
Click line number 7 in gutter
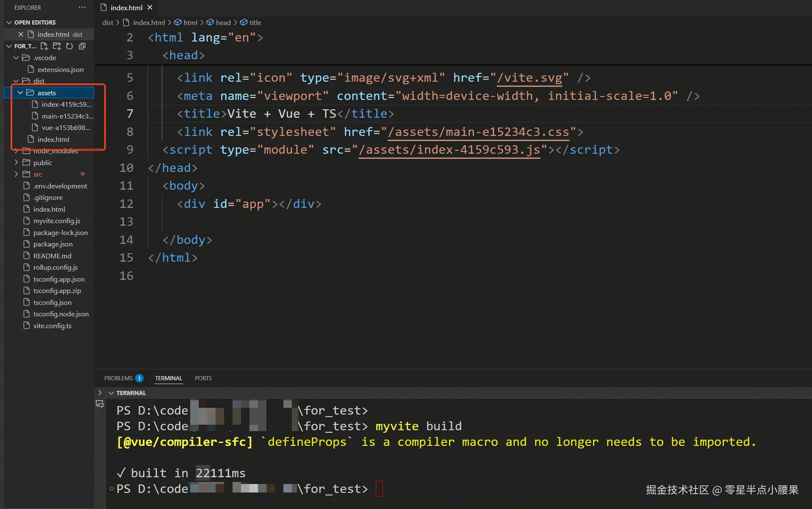(x=130, y=114)
